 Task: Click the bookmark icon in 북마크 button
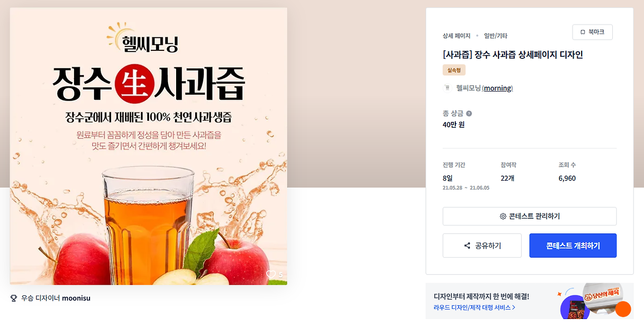(583, 32)
